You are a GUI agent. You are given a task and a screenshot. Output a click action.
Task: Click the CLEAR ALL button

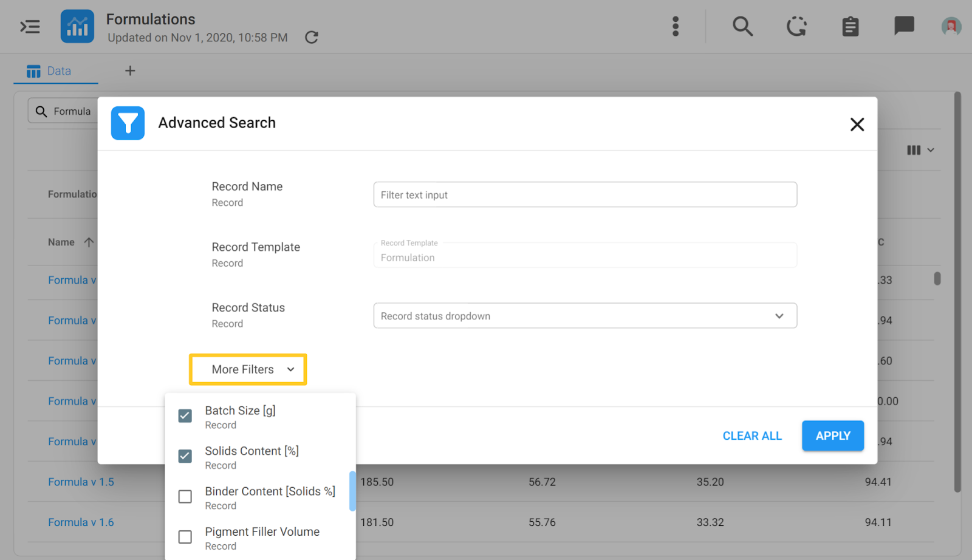(752, 436)
